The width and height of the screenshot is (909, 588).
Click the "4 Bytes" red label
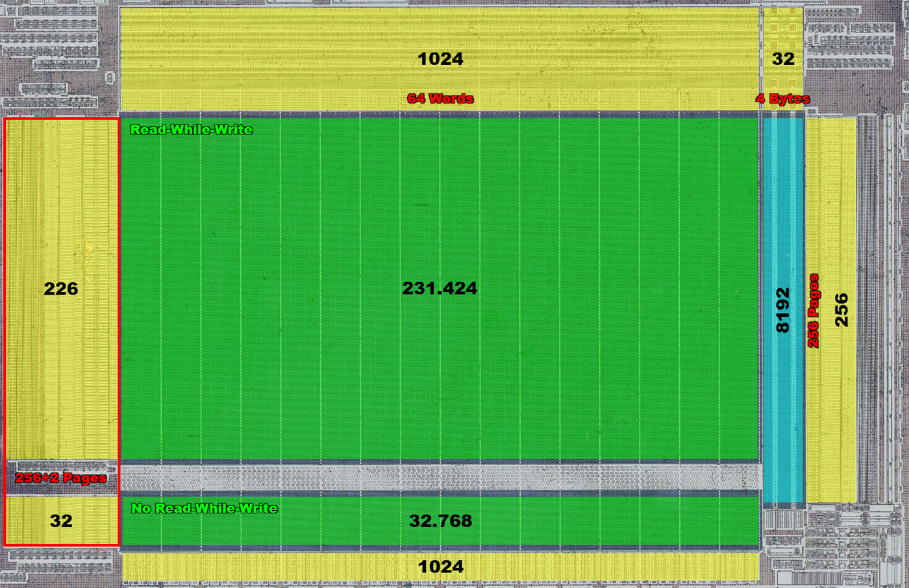tap(782, 99)
